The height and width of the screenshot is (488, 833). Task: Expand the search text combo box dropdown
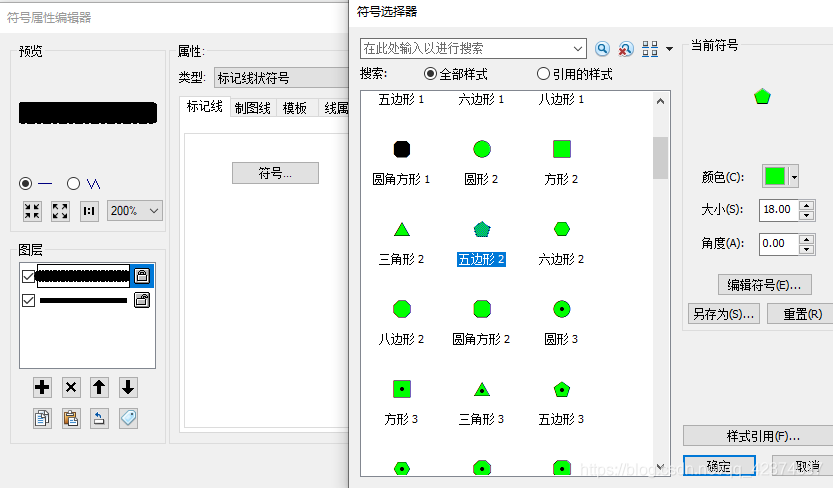coord(578,49)
